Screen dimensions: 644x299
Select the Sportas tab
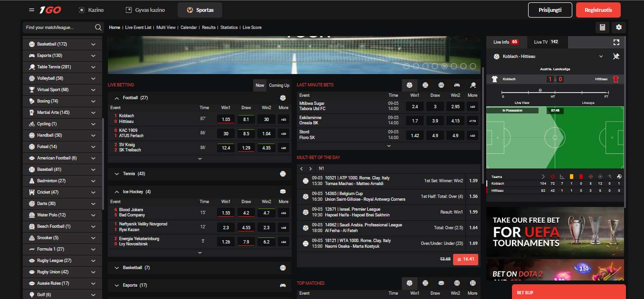coord(200,10)
